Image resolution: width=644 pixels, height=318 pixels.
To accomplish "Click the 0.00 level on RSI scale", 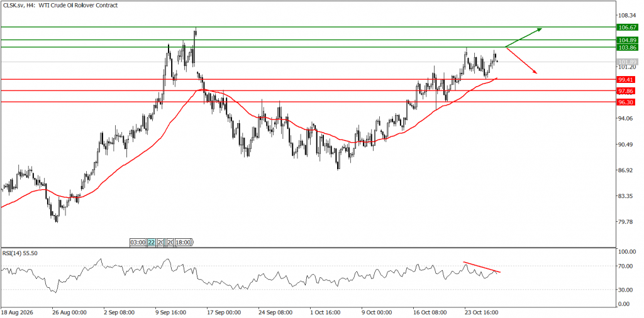I will (x=625, y=304).
